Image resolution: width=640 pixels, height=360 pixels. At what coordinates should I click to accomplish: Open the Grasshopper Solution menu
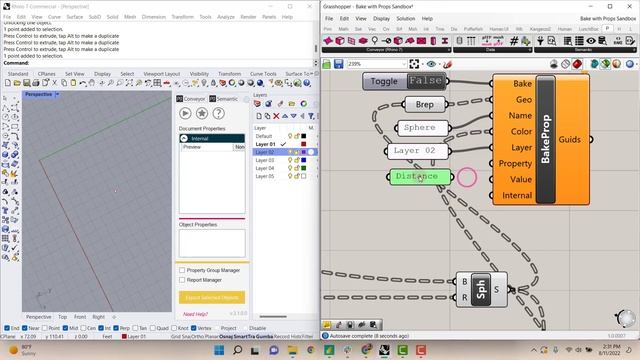click(405, 18)
